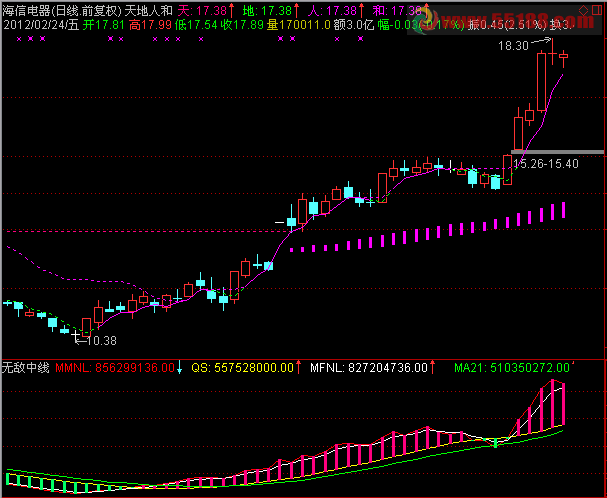Click the date 2012/02/24/五
This screenshot has height=498, width=607.
(41, 25)
